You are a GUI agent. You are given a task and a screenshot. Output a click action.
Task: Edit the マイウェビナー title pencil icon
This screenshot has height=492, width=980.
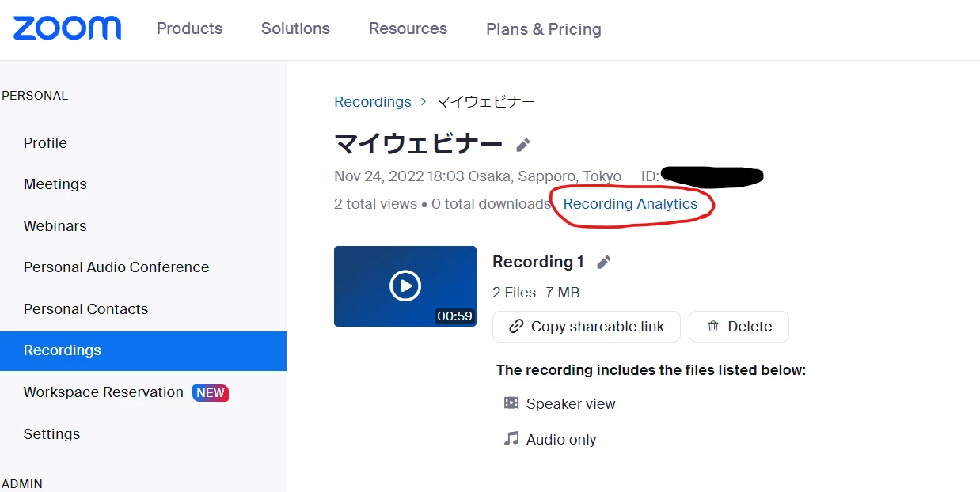[522, 146]
